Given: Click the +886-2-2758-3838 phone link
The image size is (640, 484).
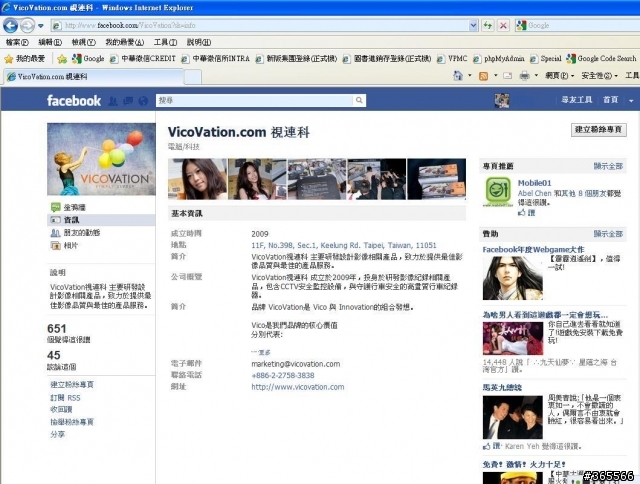Looking at the screenshot, I should click(283, 375).
